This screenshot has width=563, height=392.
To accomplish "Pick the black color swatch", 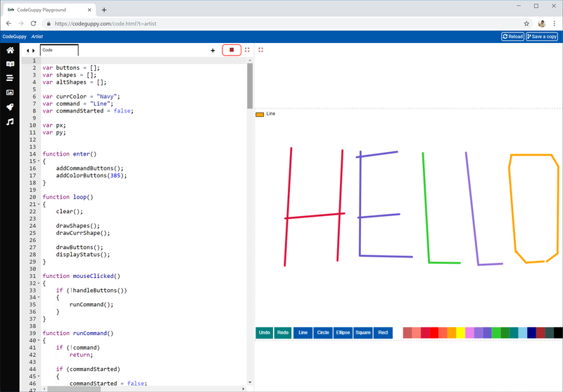I will pyautogui.click(x=558, y=333).
